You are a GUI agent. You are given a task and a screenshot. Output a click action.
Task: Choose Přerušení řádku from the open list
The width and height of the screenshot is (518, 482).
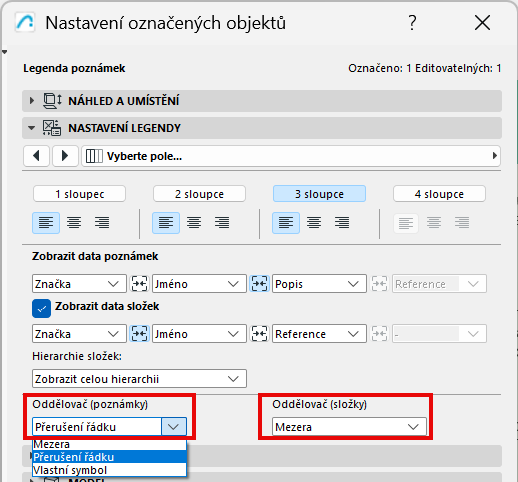109,457
